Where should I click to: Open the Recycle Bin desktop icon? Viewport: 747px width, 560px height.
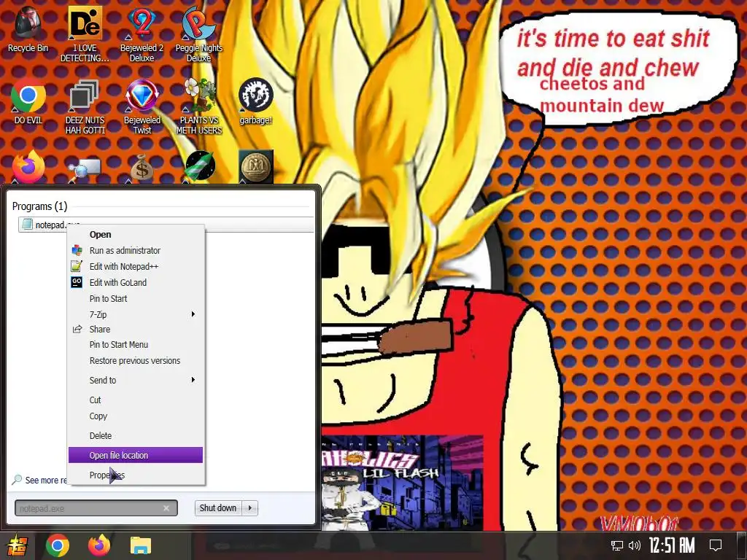tap(28, 29)
